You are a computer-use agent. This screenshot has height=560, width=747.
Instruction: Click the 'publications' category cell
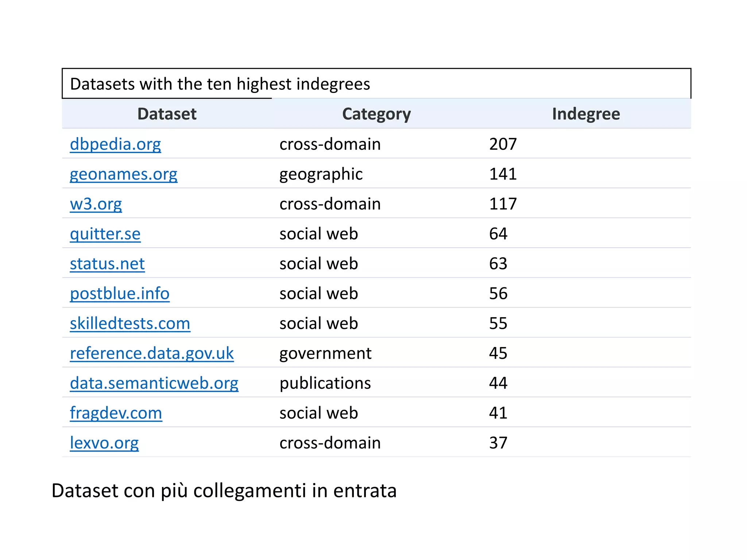tap(325, 384)
